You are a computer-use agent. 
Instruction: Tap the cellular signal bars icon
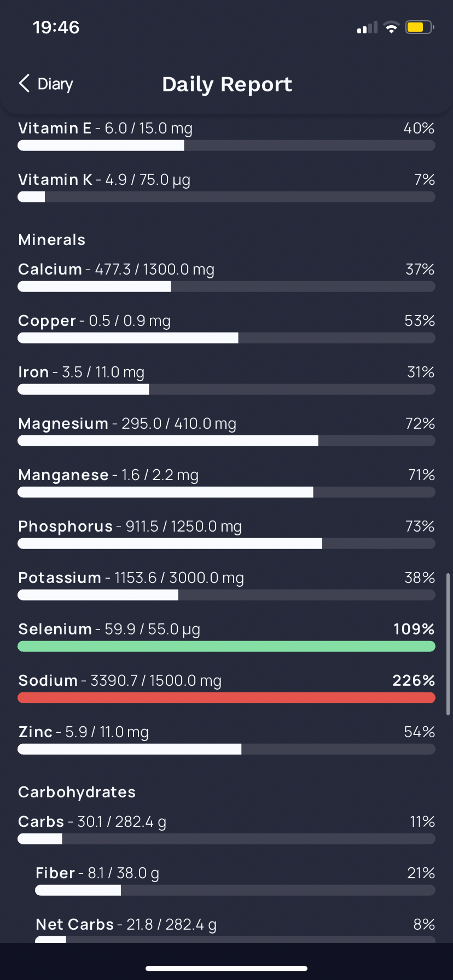pos(367,27)
